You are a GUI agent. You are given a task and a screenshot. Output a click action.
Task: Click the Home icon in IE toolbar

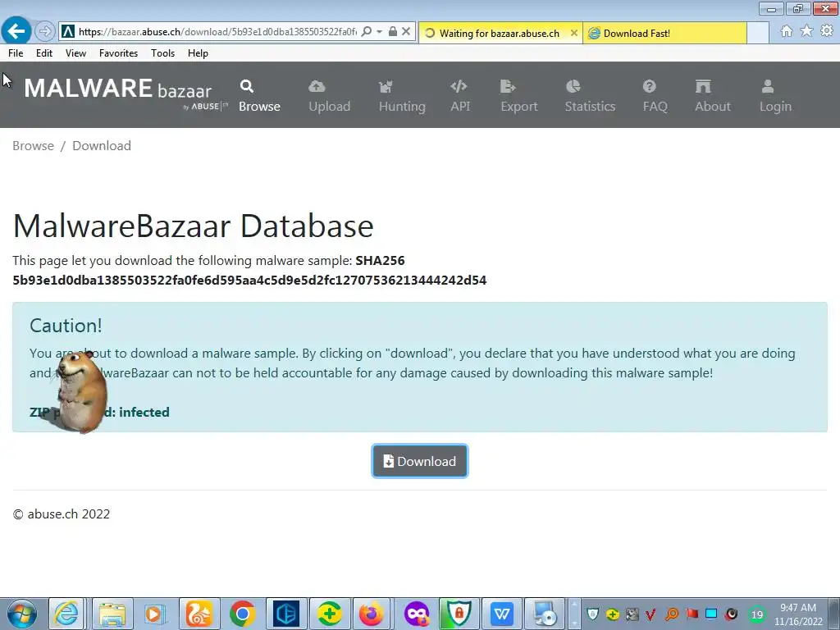click(x=787, y=31)
